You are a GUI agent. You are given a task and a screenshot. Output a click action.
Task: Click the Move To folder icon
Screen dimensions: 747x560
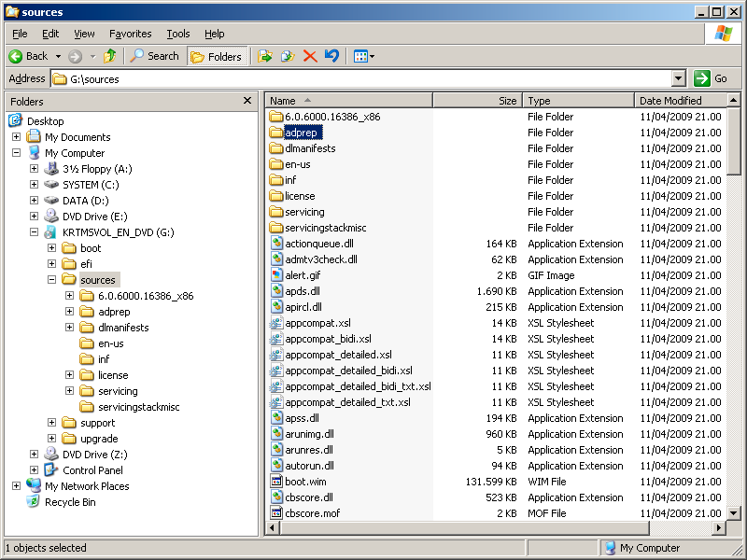(x=265, y=56)
